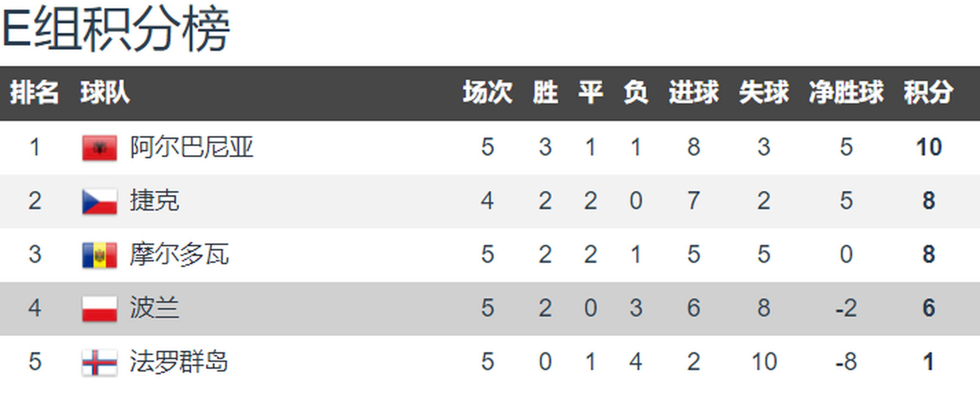
Task: Sort by the 积分 column header
Action: [929, 92]
